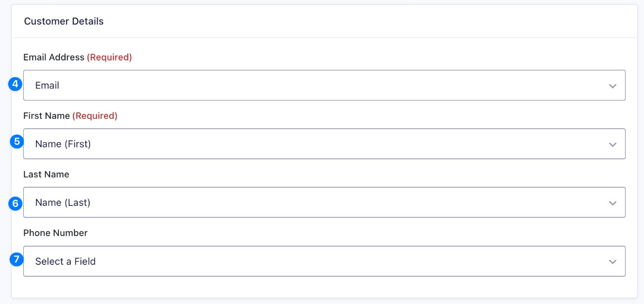Click the chevron arrow in Name (First) field
Image resolution: width=644 pixels, height=304 pixels.
(612, 145)
